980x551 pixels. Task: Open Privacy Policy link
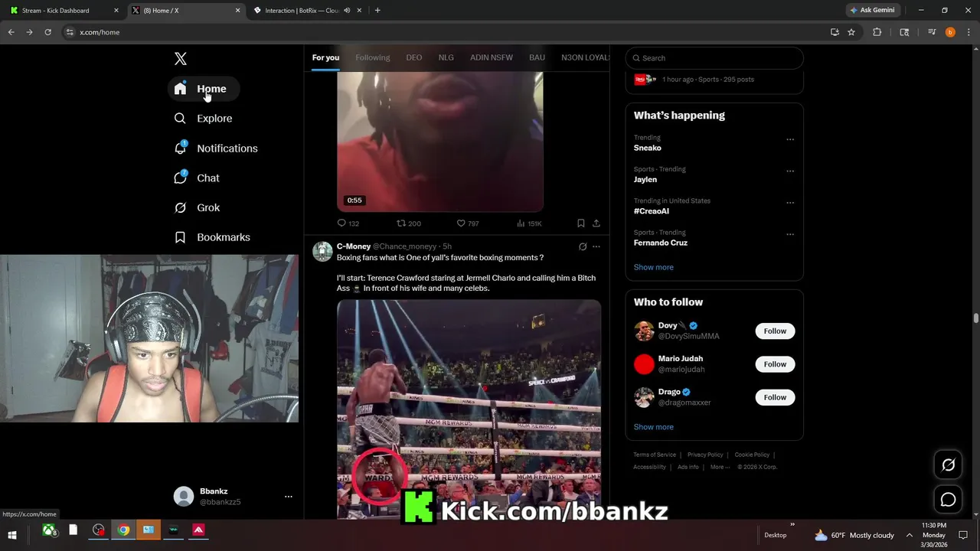[705, 455]
